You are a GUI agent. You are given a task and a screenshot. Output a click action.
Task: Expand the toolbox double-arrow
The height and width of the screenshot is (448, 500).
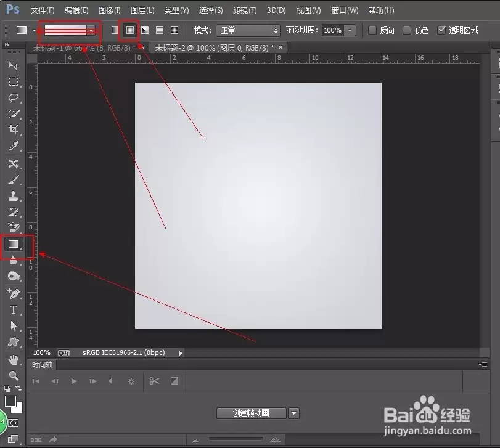7,44
